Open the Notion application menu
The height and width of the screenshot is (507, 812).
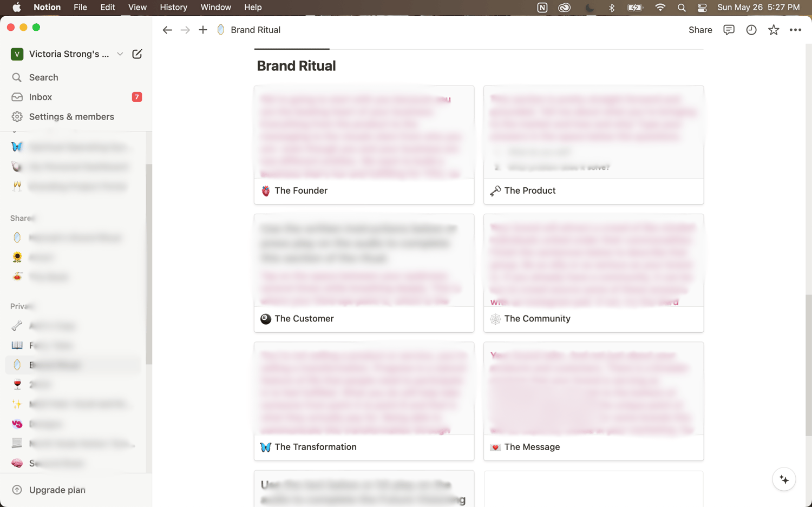pyautogui.click(x=47, y=7)
